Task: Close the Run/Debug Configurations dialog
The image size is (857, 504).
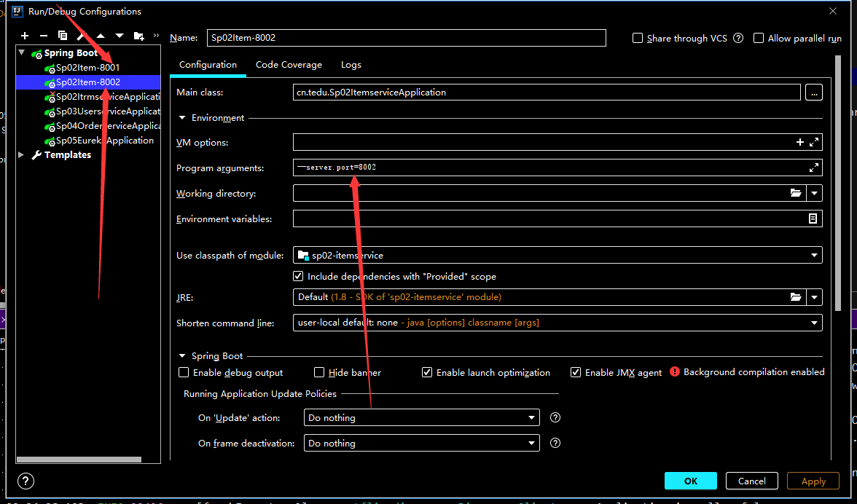Action: 833,11
